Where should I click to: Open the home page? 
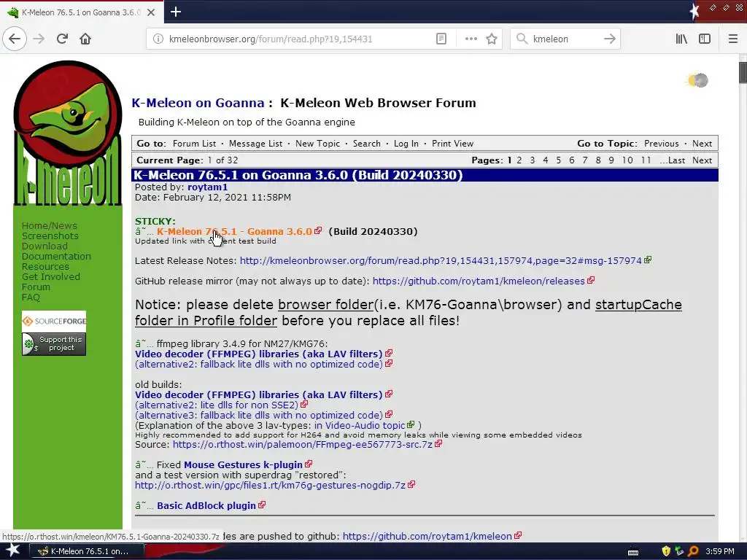(x=85, y=39)
